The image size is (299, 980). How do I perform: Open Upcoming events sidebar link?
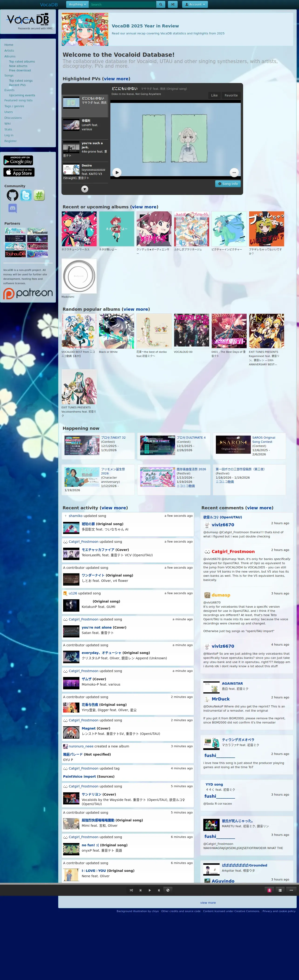point(22,95)
